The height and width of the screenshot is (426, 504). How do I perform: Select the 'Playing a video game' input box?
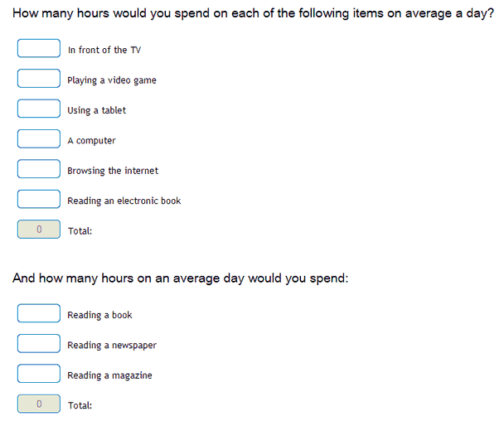(x=39, y=79)
